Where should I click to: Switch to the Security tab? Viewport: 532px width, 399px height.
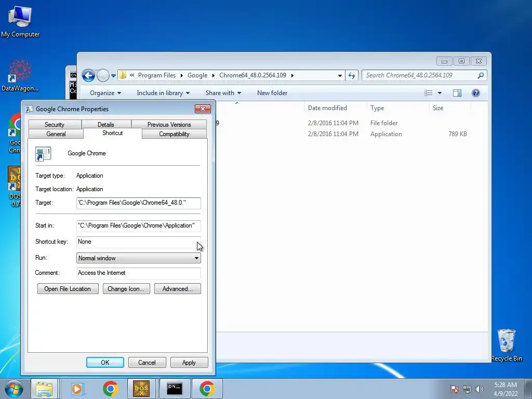point(55,125)
